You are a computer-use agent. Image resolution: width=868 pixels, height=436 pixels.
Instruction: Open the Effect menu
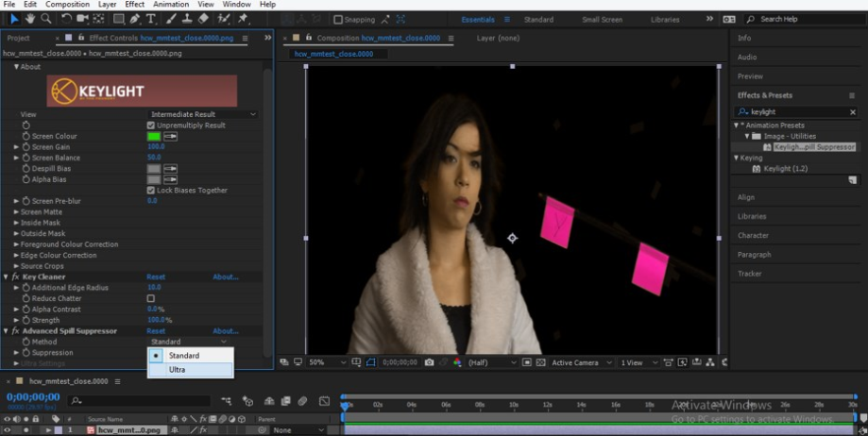click(134, 5)
